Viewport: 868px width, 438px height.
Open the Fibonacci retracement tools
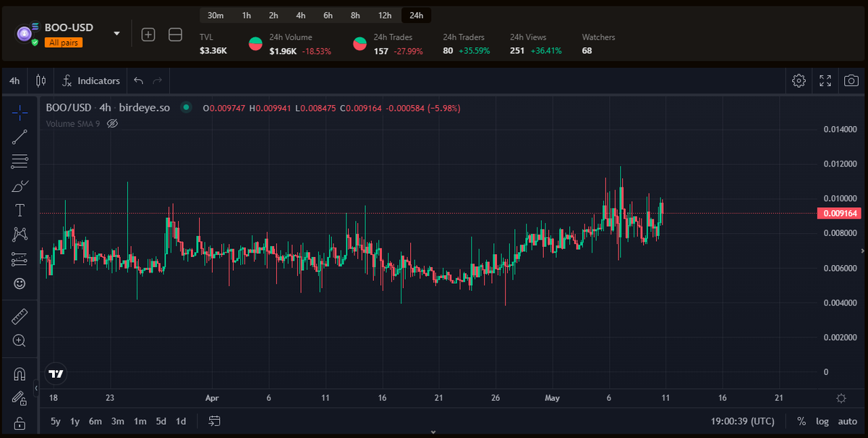coord(20,161)
